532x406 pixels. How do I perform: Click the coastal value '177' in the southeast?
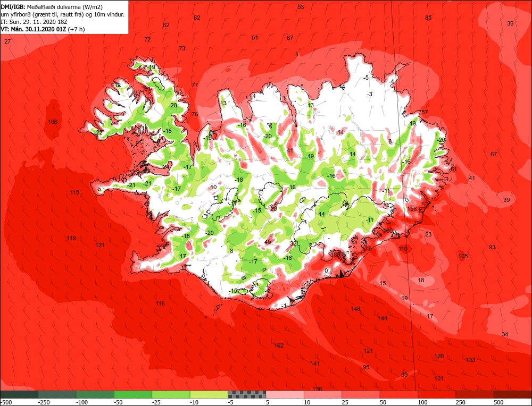(x=367, y=249)
